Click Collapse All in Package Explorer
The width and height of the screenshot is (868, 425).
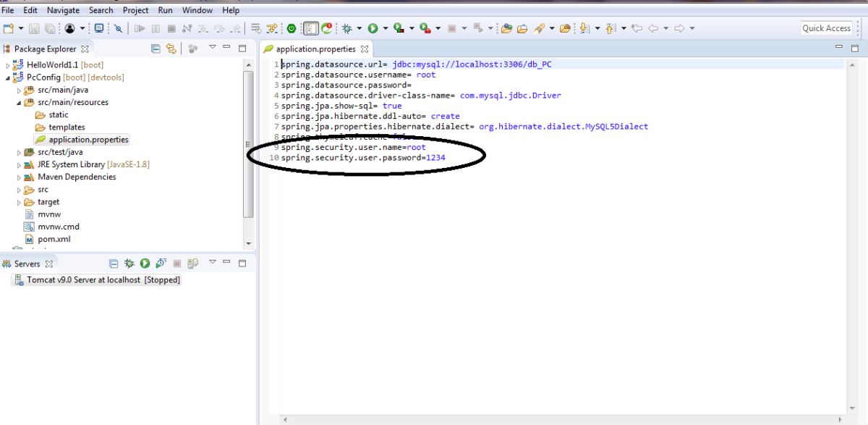coord(156,49)
